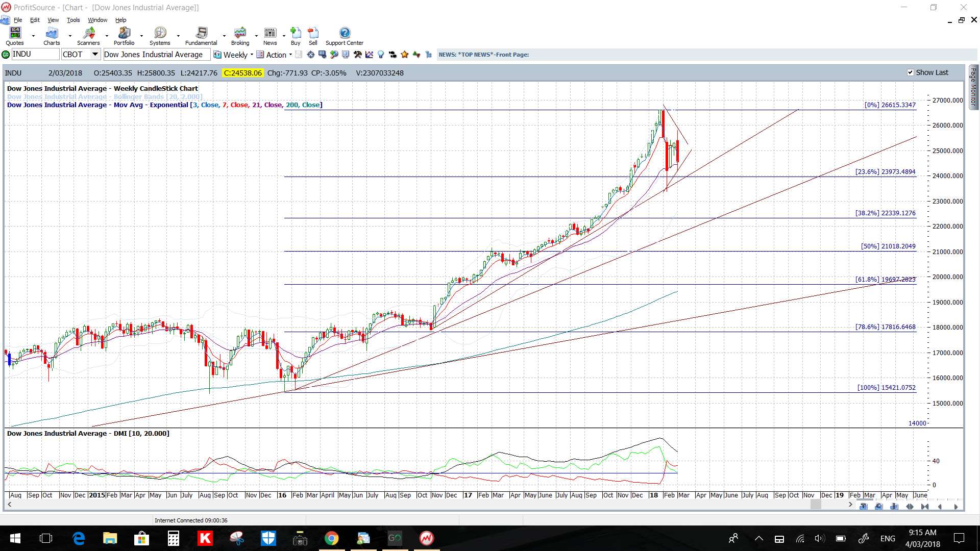Open the Scanners tool

pyautogui.click(x=88, y=36)
